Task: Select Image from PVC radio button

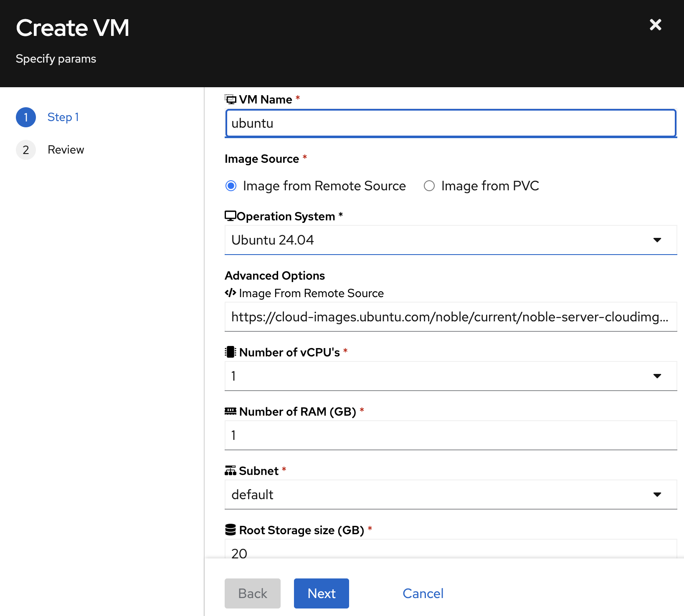Action: pyautogui.click(x=429, y=186)
